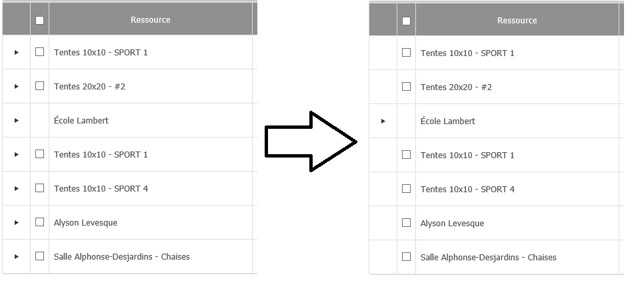The height and width of the screenshot is (281, 644).
Task: Click the Ressource column header in right grid
Action: (x=517, y=21)
